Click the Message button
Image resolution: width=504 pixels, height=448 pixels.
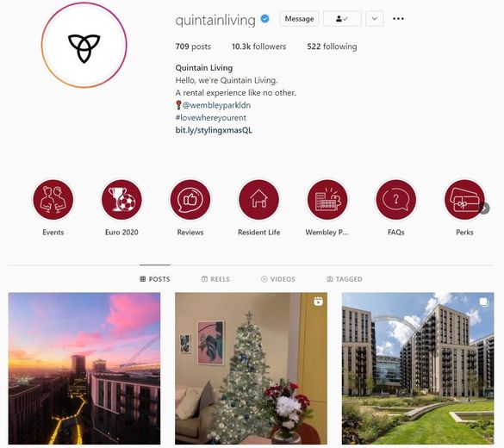[299, 19]
